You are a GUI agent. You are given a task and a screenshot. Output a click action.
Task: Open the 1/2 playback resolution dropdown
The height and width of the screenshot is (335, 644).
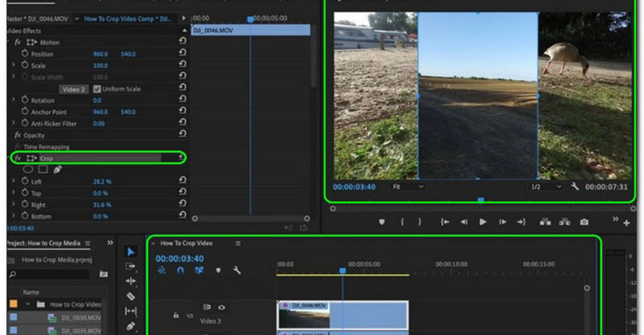pyautogui.click(x=546, y=187)
